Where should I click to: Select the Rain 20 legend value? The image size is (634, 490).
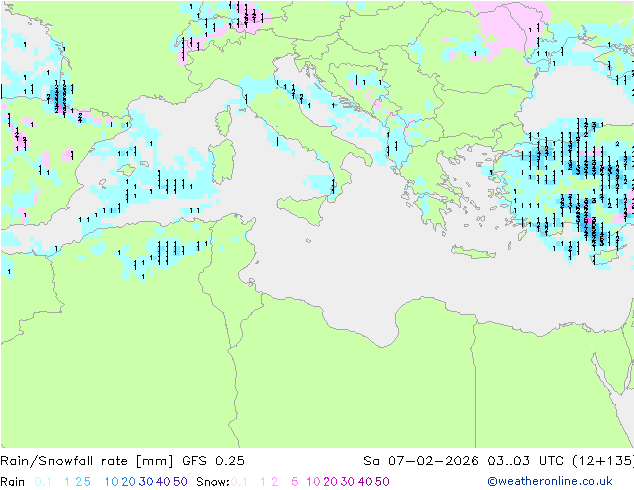click(x=128, y=482)
